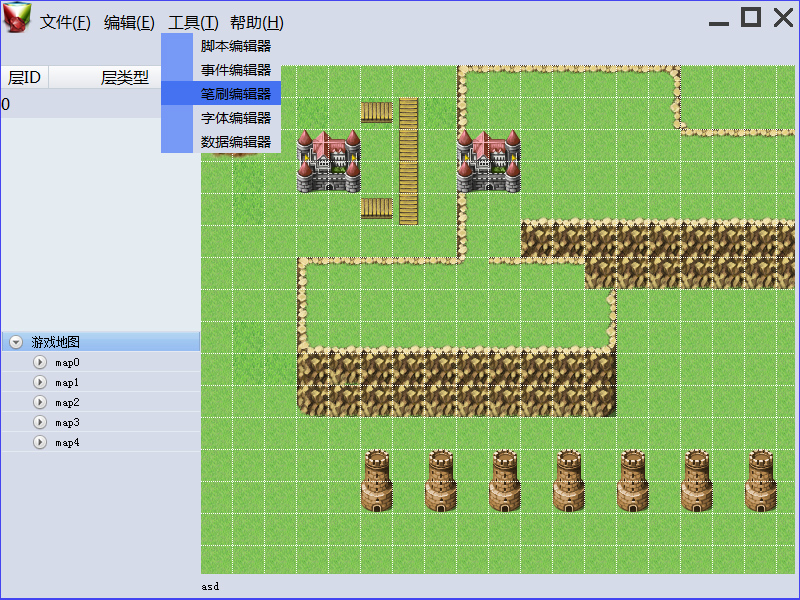Open the 文件(F) menu
The image size is (800, 600).
click(x=65, y=22)
